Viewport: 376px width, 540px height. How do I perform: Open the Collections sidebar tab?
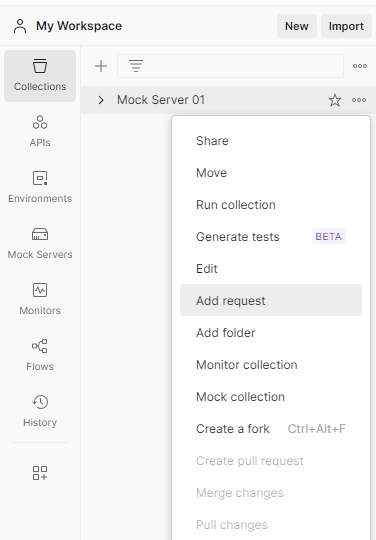[40, 76]
